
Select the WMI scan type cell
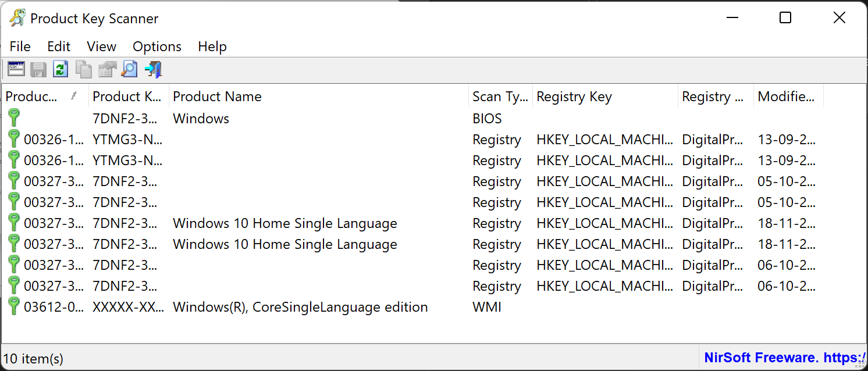point(487,307)
